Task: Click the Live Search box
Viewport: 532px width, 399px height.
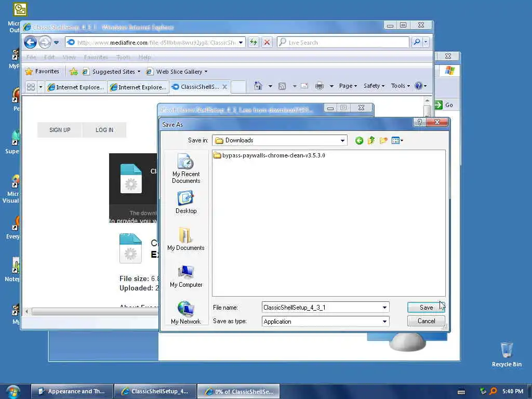Action: click(343, 43)
